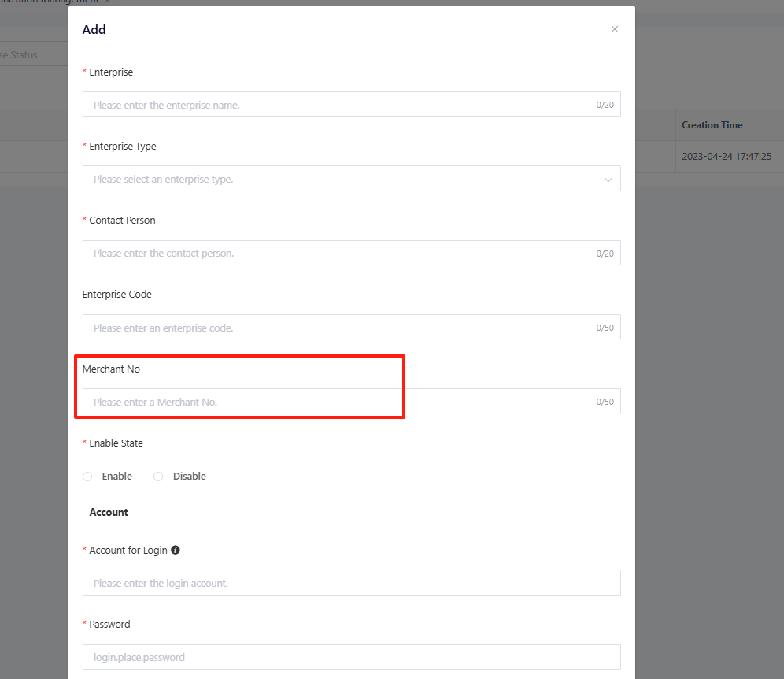Click the Enable State field label
The width and height of the screenshot is (784, 679).
click(116, 443)
